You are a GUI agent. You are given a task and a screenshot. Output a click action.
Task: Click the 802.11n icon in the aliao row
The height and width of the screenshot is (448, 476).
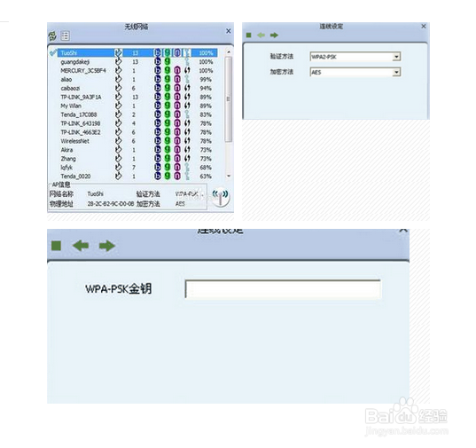coord(177,79)
